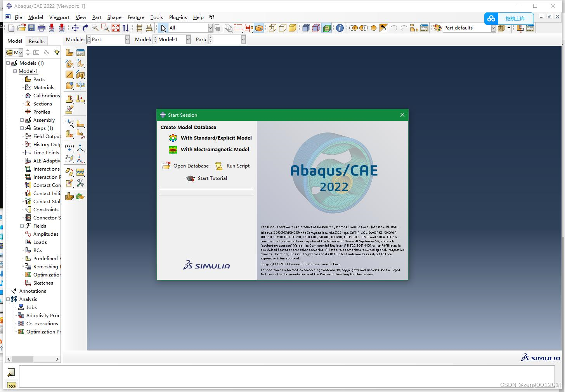Toggle the wireframe render style
565x392 pixels.
272,28
